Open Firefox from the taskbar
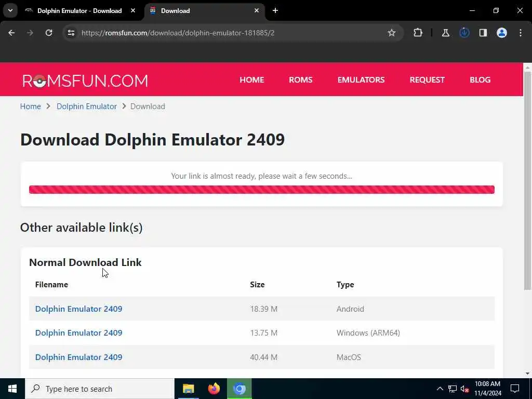Image resolution: width=532 pixels, height=399 pixels. [214, 389]
